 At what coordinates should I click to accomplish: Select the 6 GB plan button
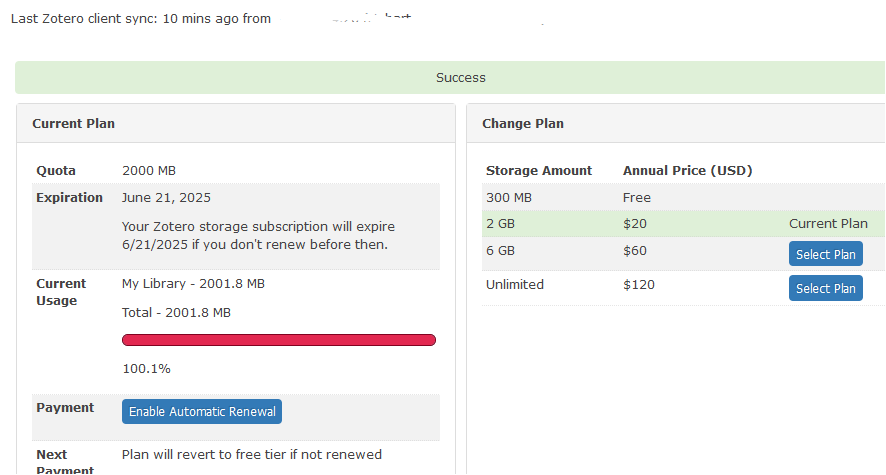[826, 254]
